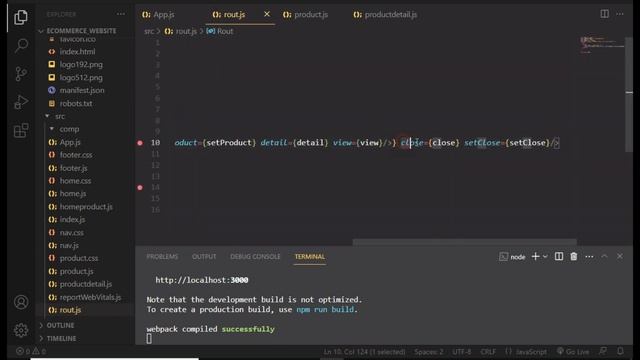This screenshot has height=360, width=640.
Task: Switch to the PROBLEMS tab
Action: [162, 257]
